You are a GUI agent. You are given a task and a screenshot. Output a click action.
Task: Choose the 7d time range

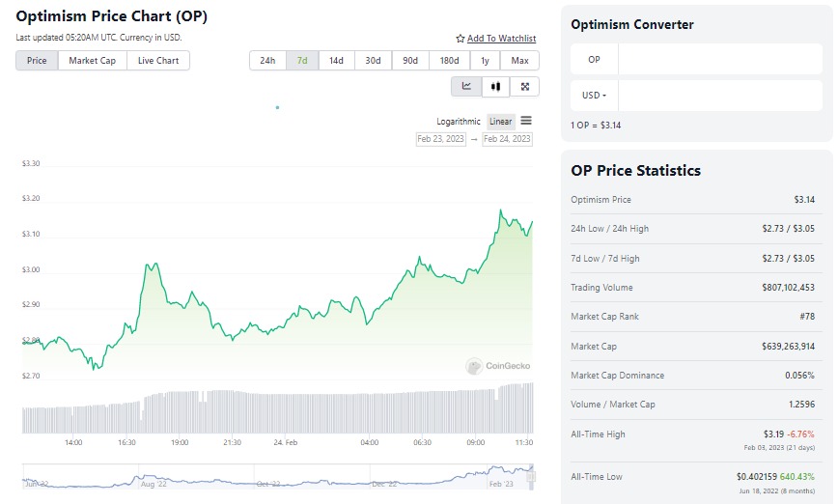pos(302,61)
